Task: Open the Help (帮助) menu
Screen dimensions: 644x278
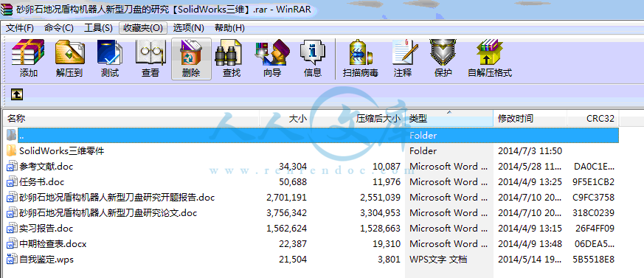Action: tap(229, 28)
